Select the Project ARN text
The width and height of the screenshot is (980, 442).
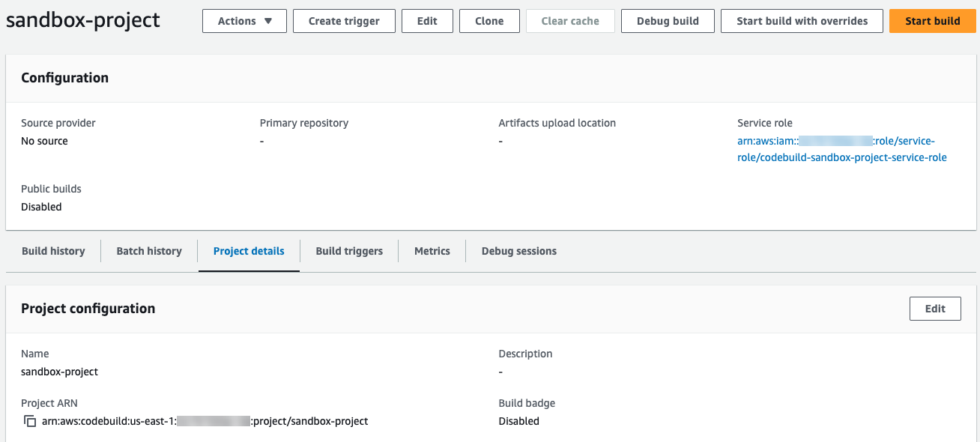pyautogui.click(x=204, y=421)
